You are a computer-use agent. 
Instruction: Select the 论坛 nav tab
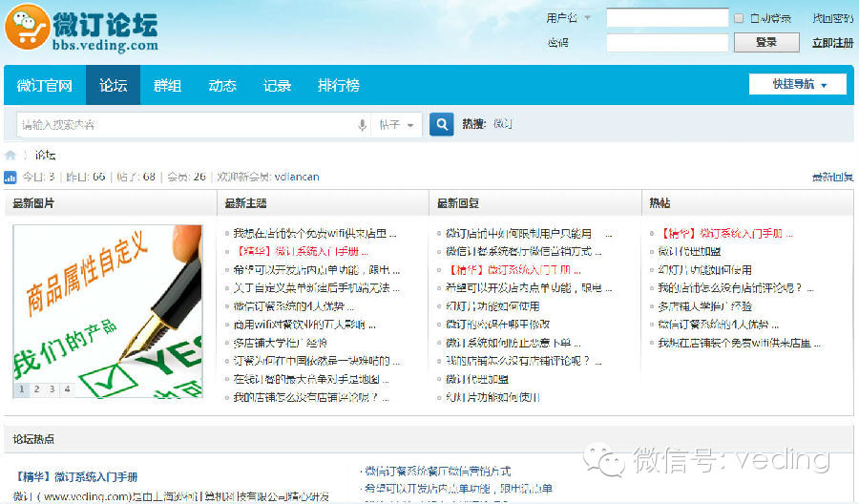113,86
